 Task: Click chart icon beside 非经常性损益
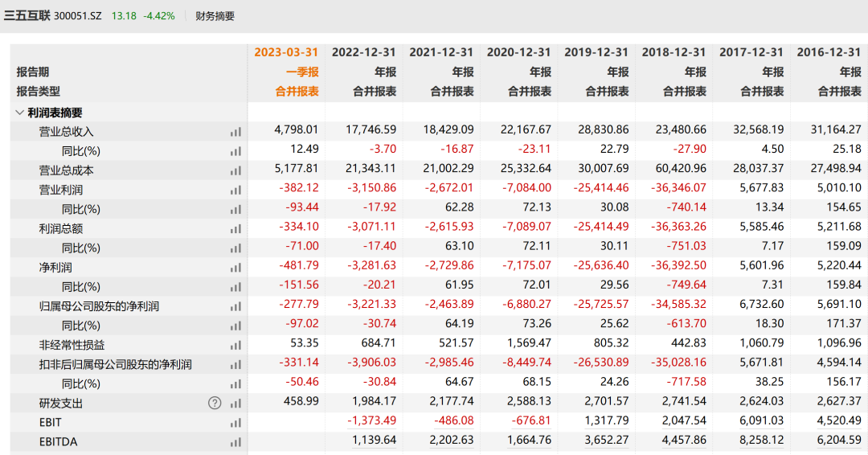click(235, 346)
